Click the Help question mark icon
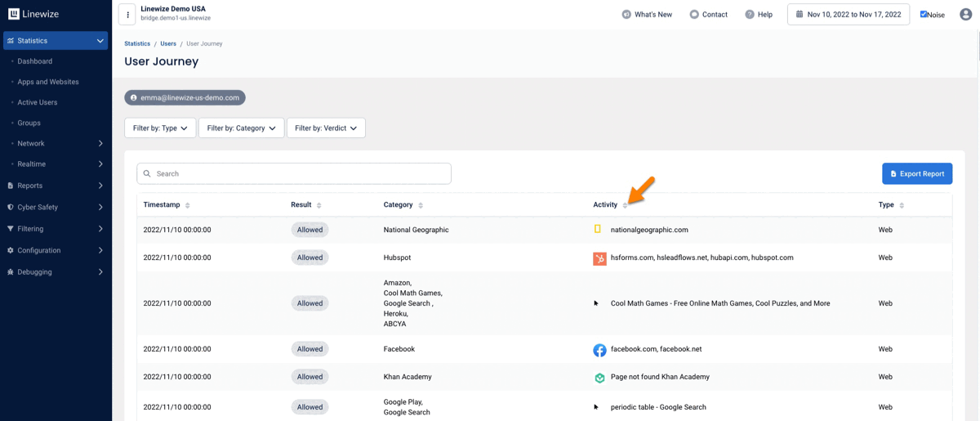The height and width of the screenshot is (421, 980). 750,15
